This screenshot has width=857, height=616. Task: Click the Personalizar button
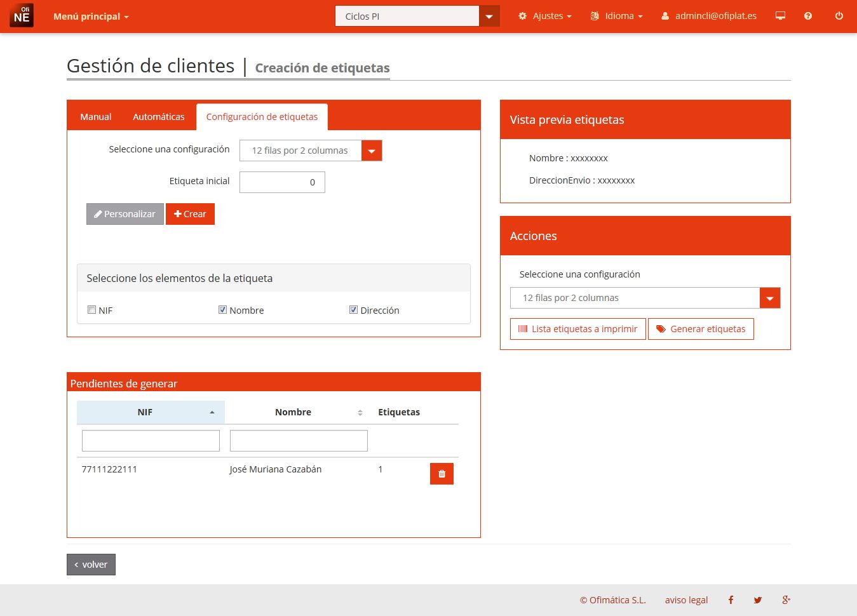click(125, 214)
